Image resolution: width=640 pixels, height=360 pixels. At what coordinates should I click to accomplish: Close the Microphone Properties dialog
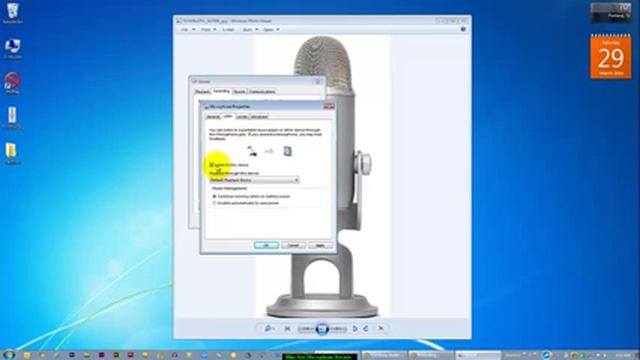click(329, 107)
